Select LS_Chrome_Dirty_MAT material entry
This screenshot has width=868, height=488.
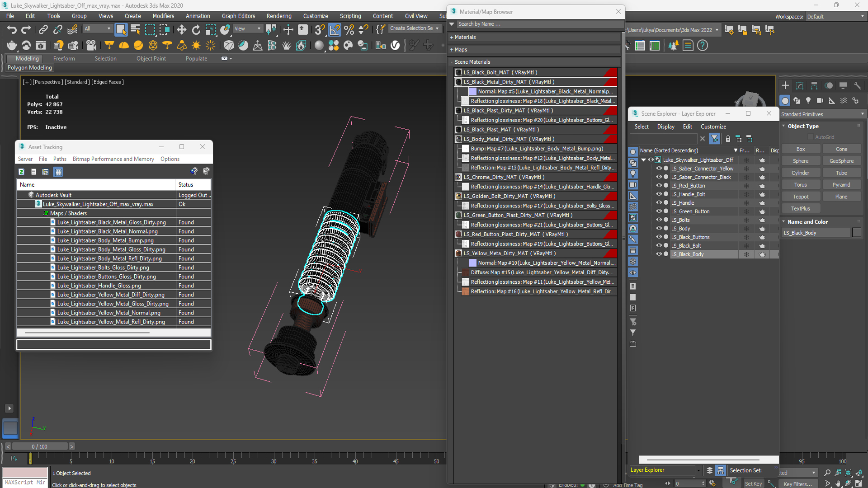tap(535, 177)
